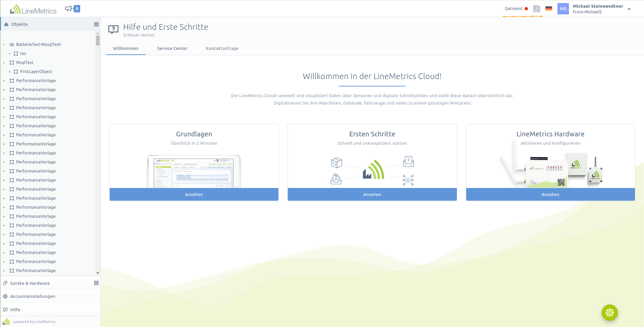The height and width of the screenshot is (327, 644).
Task: Click the LineMetrics Hardware card title
Action: 550,134
